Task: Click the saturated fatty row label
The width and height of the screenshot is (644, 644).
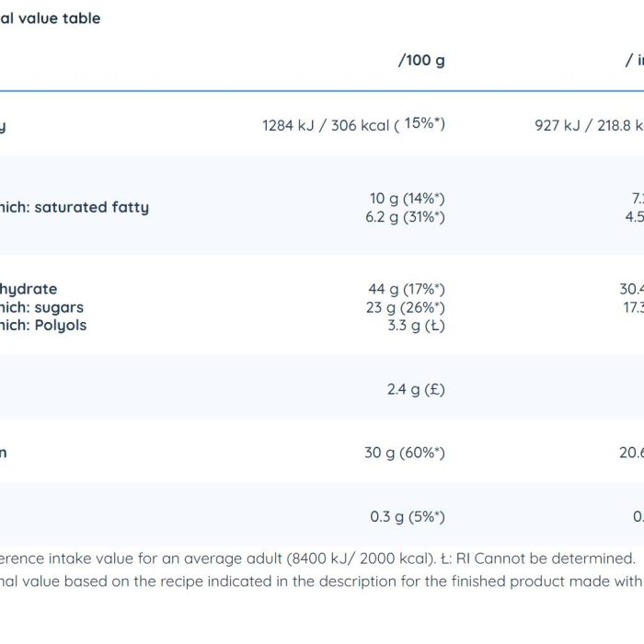Action: coord(75,207)
